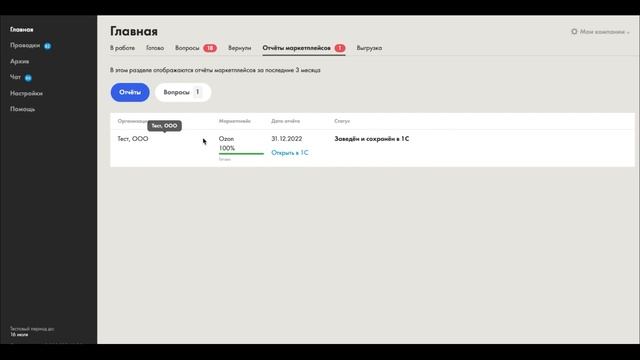Select the Отчёты маркетплейсов tab
640x360 pixels.
296,48
